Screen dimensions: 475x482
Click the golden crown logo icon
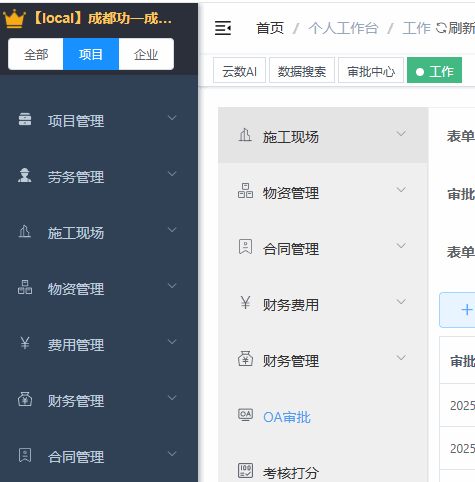pos(14,19)
